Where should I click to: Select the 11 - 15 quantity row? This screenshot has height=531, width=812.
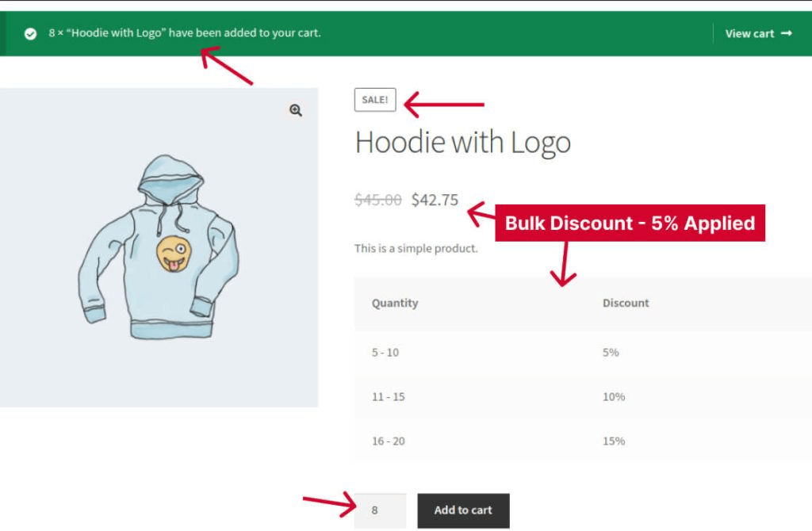click(x=387, y=396)
